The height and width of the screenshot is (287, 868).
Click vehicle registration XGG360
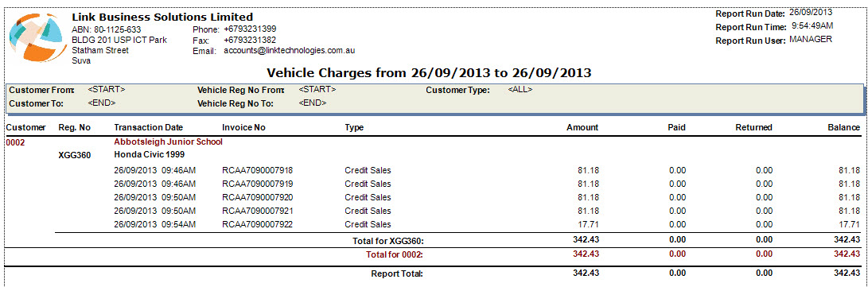pos(75,155)
